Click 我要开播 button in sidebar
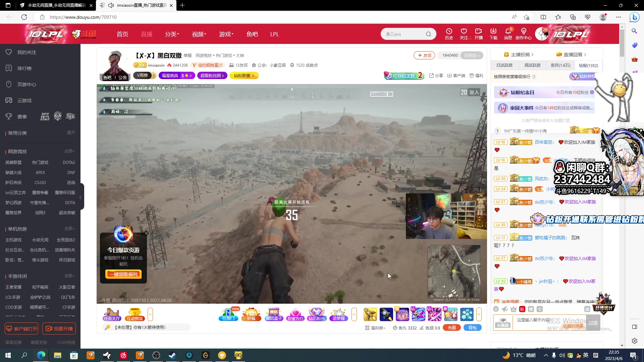 point(59,328)
